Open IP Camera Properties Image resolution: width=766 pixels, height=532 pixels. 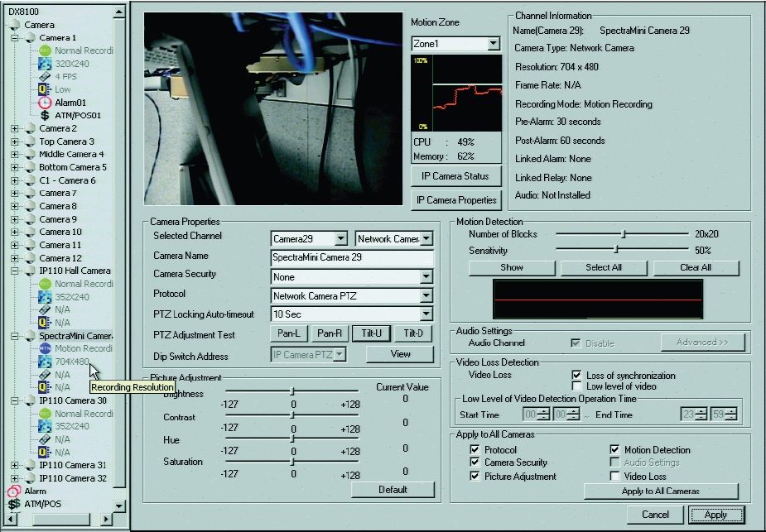click(x=455, y=200)
